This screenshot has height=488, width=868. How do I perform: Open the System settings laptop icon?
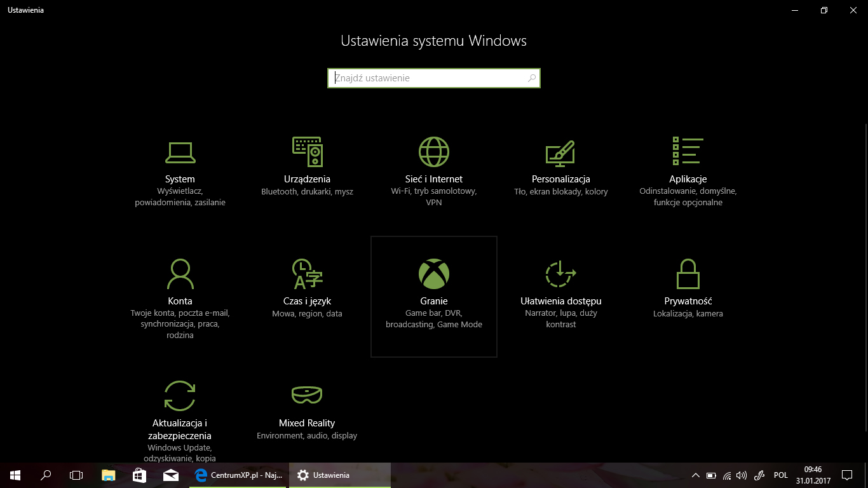pos(180,152)
